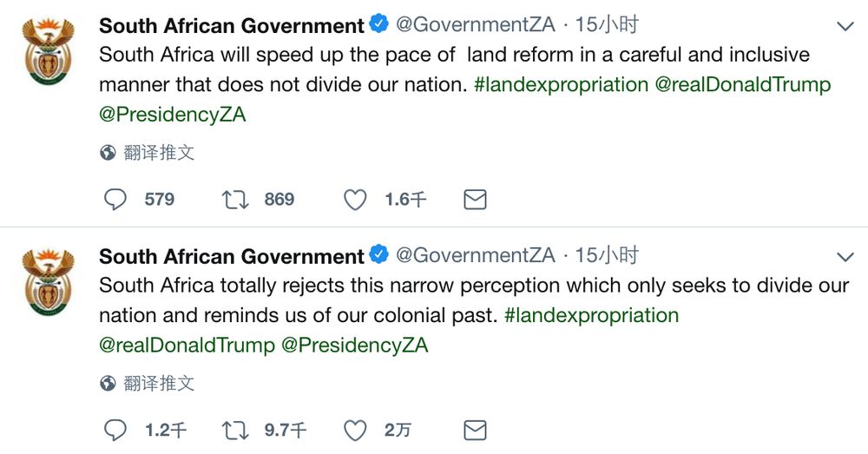The image size is (868, 454).
Task: Retweet the land reform tweet
Action: (235, 200)
